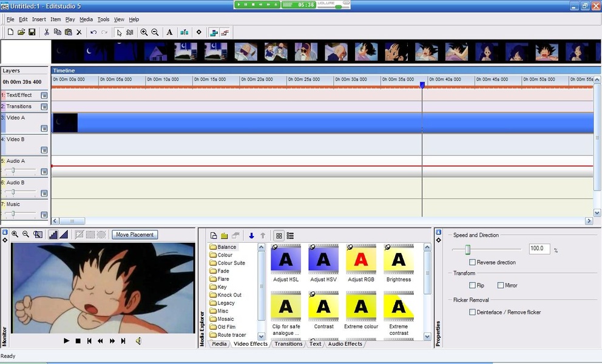Click the Speed and Direction slider handle
The height and width of the screenshot is (364, 602).
(x=468, y=249)
